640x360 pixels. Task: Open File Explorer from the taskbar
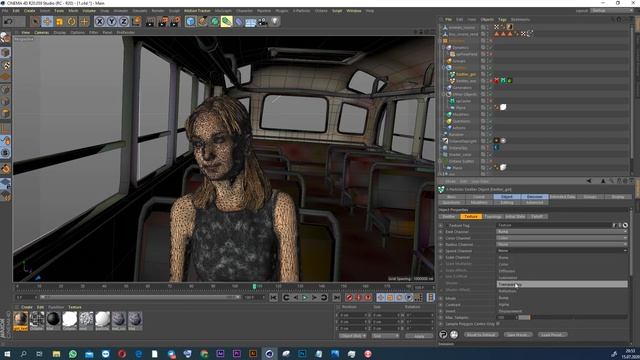click(x=56, y=353)
